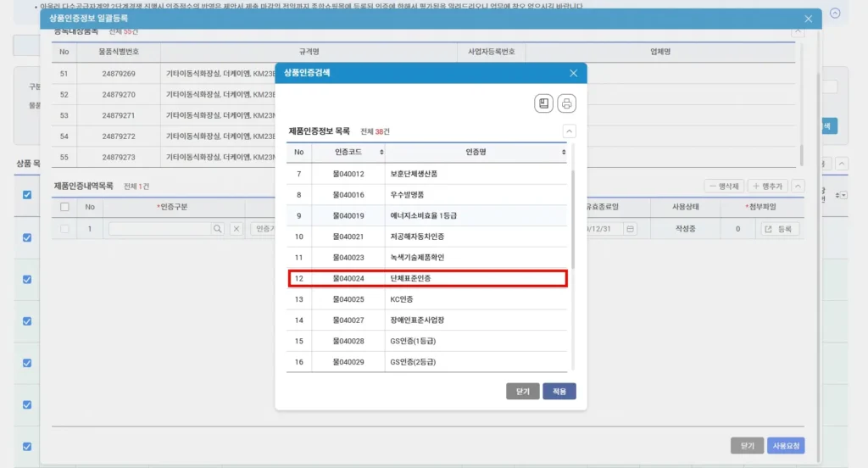Toggle select-all checkbox in 제품인증내역목록 header
Image resolution: width=868 pixels, height=468 pixels.
click(x=64, y=207)
